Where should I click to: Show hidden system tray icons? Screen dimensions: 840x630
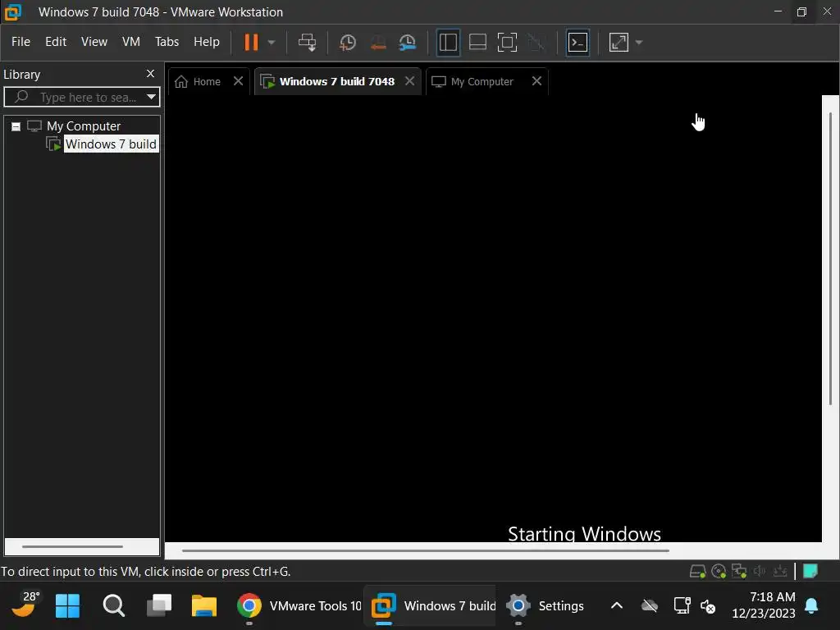[x=617, y=606]
